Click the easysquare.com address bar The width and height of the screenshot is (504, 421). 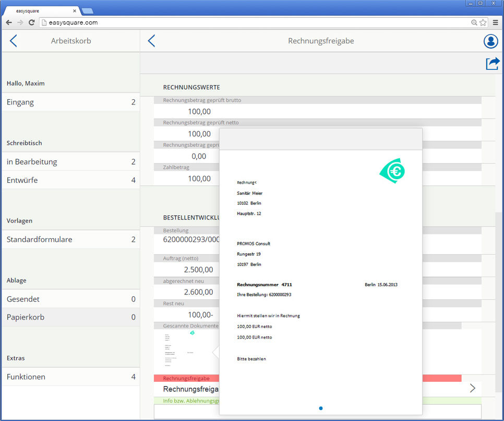click(250, 22)
